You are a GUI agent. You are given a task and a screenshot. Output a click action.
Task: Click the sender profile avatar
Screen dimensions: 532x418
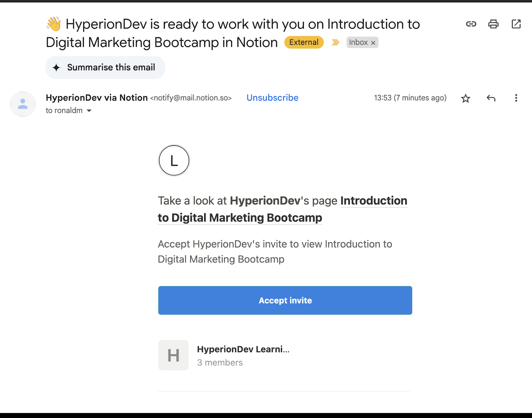[22, 104]
